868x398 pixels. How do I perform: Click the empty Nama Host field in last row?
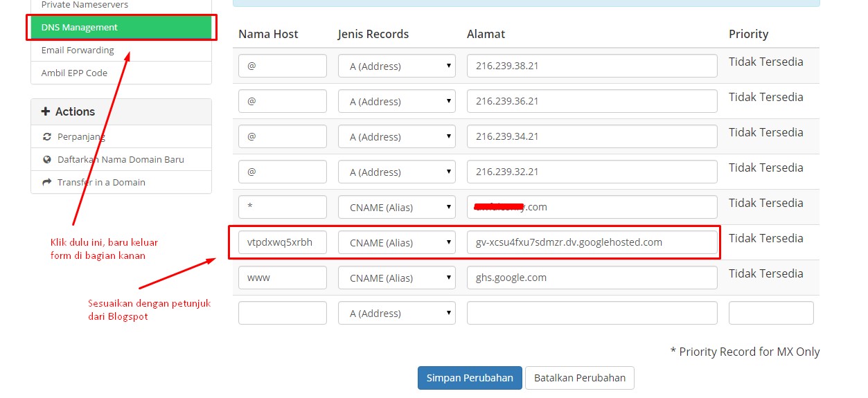(x=283, y=314)
